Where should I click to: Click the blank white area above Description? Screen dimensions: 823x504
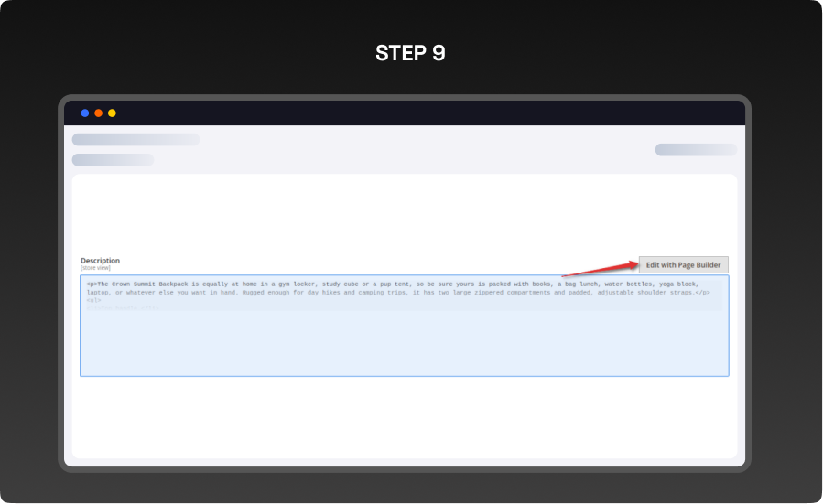[404, 215]
